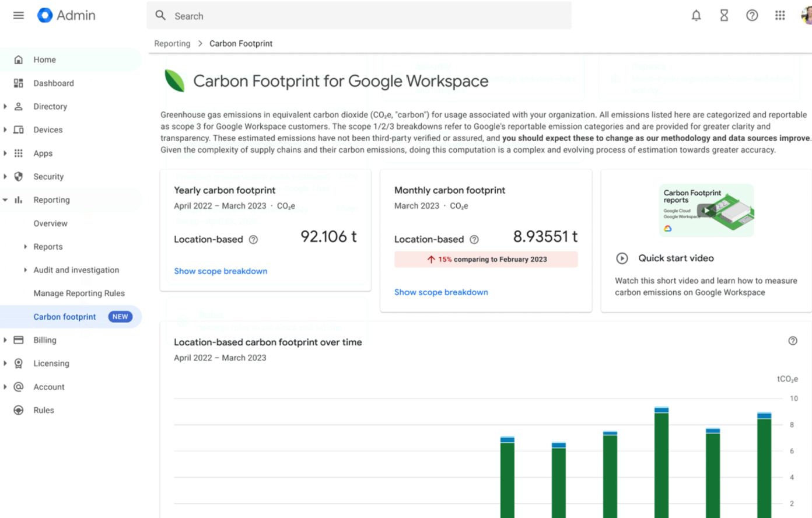Click the green leaf Carbon Footprint logo
This screenshot has width=812, height=518.
[174, 80]
